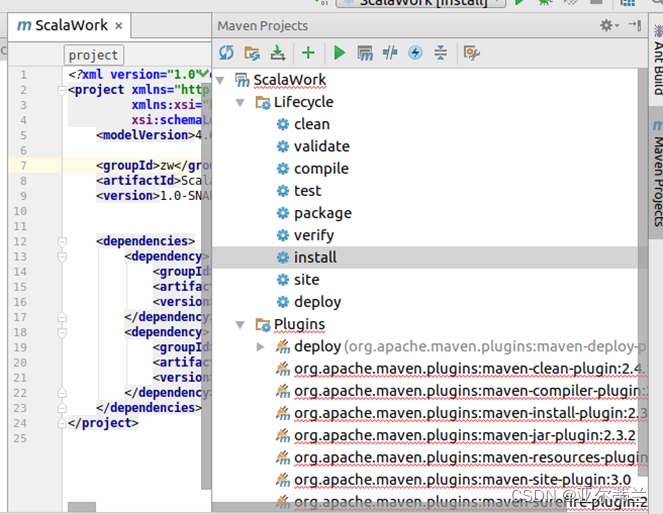Click the editor horizontal scrollbar thumb
This screenshot has width=663, height=514.
[x=82, y=507]
